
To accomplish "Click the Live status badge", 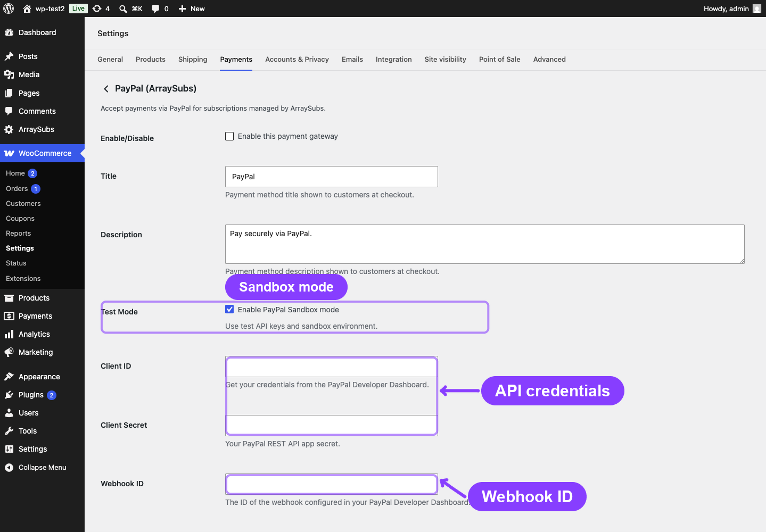I will (78, 9).
